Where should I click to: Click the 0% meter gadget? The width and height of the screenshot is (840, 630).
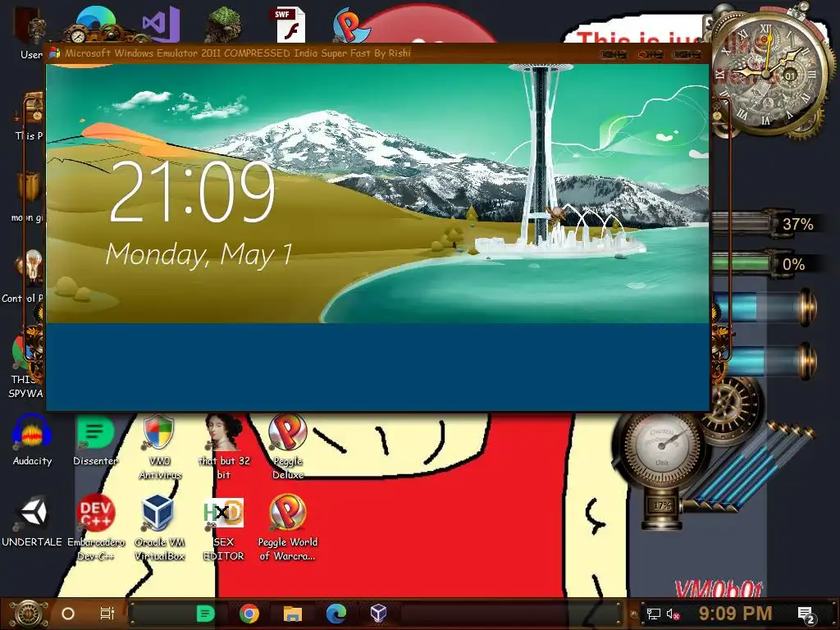pos(765,263)
